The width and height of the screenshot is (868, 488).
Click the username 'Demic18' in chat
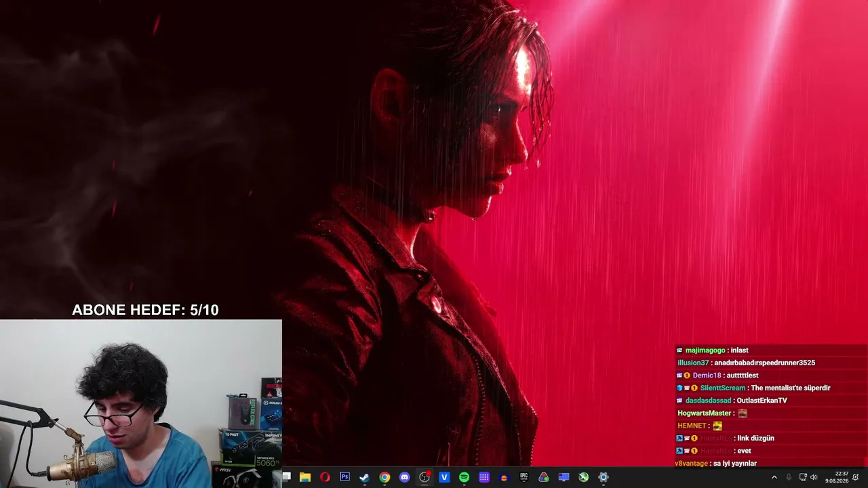pyautogui.click(x=707, y=375)
